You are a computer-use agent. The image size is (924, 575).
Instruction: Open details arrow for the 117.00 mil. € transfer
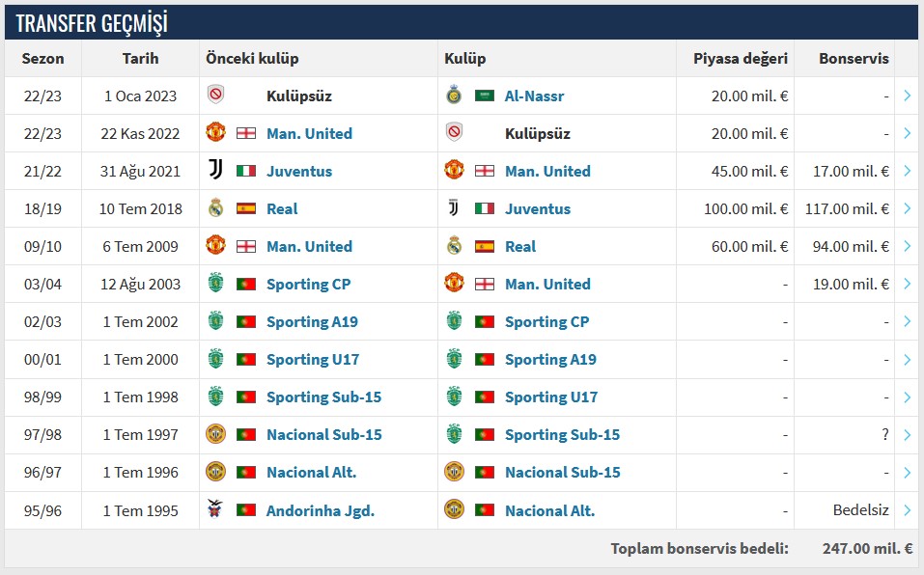click(x=907, y=208)
